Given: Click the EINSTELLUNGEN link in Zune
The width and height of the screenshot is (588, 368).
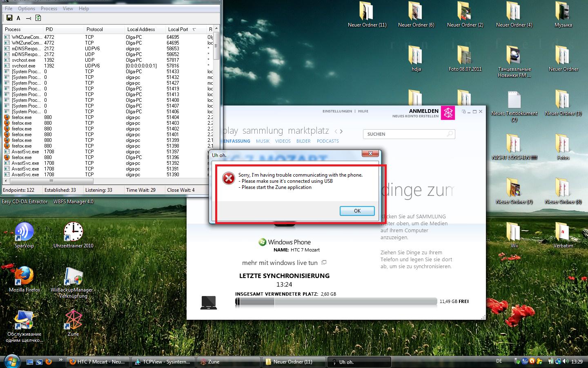Looking at the screenshot, I should (337, 111).
